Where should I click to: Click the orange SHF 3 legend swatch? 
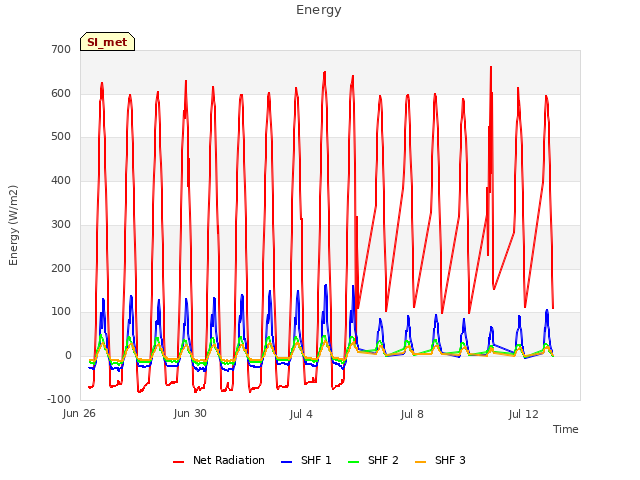tap(420, 462)
